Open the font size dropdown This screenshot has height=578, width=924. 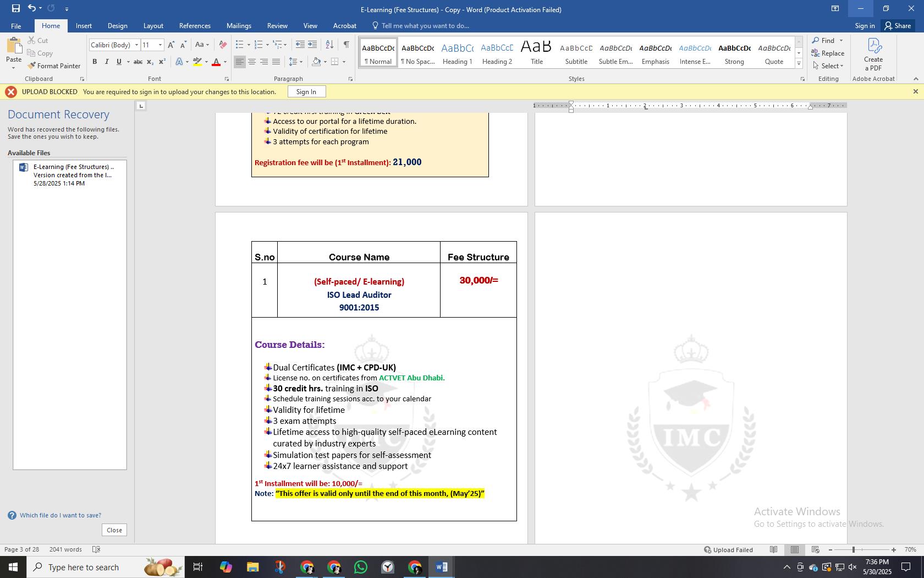point(160,45)
